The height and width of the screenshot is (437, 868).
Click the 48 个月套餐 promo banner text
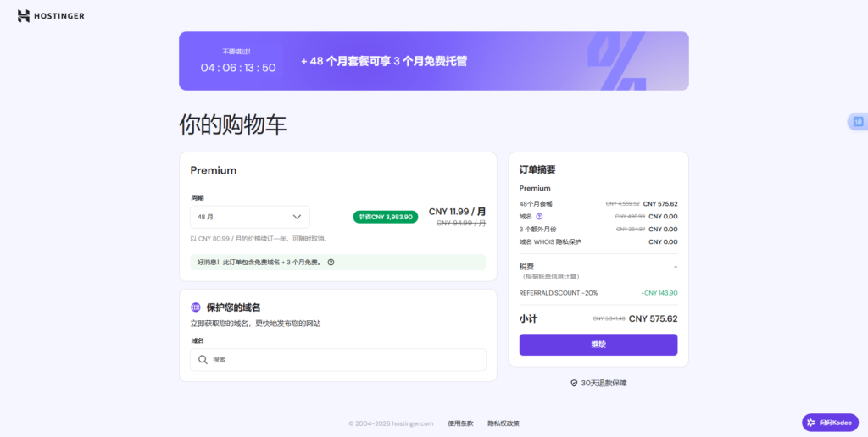(384, 61)
